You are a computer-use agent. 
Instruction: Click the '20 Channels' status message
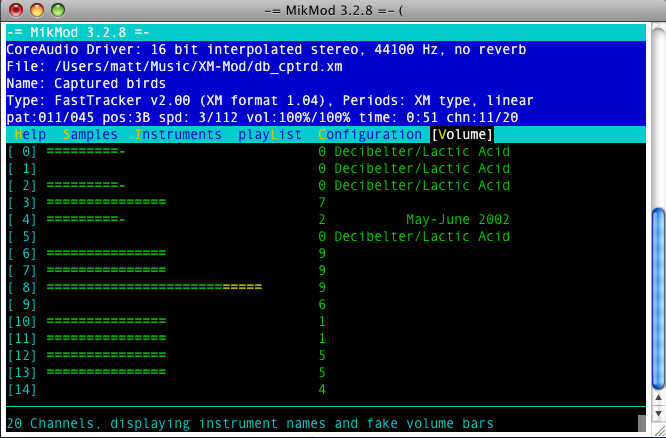(x=250, y=424)
